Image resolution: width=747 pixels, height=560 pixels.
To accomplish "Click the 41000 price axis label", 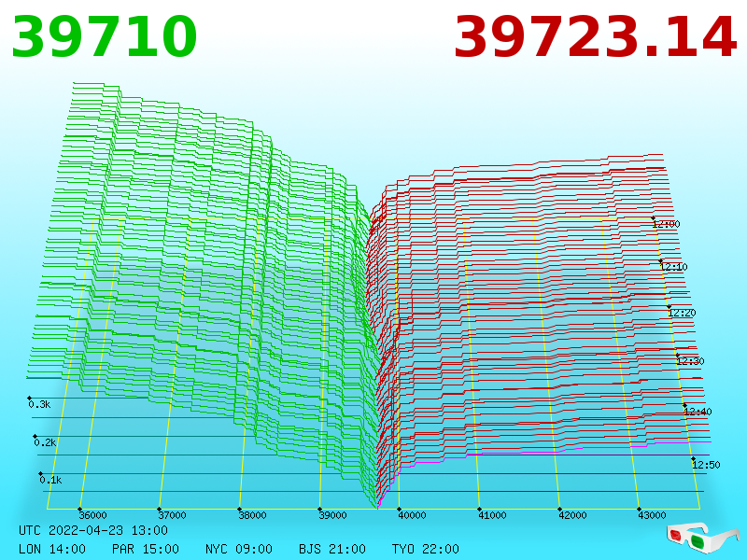I will pos(492,515).
